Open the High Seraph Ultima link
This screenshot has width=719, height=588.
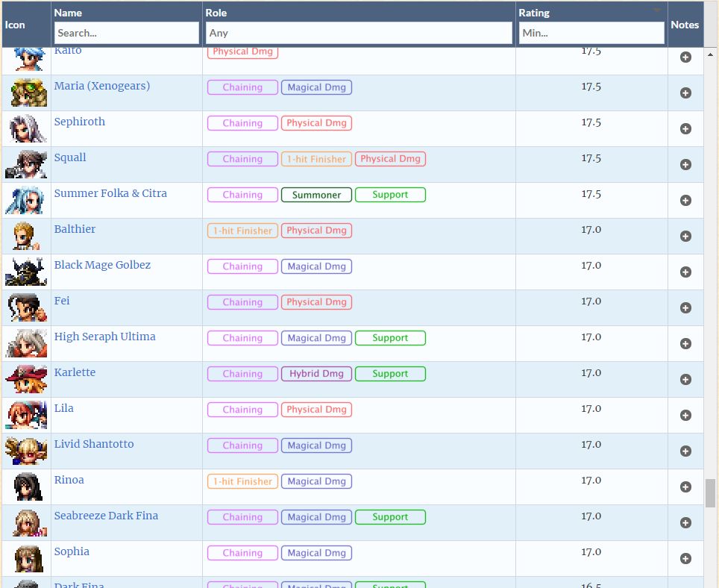pos(104,337)
